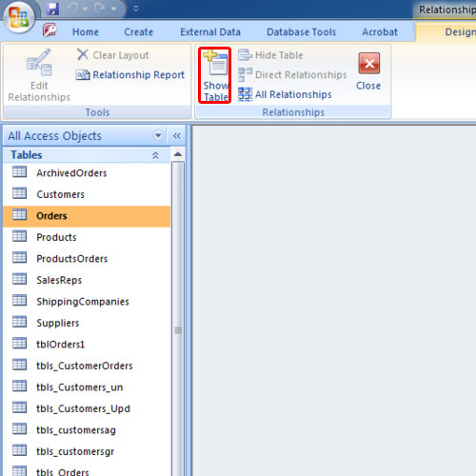The width and height of the screenshot is (476, 476).
Task: Click the Clear Layout button
Action: 113,55
